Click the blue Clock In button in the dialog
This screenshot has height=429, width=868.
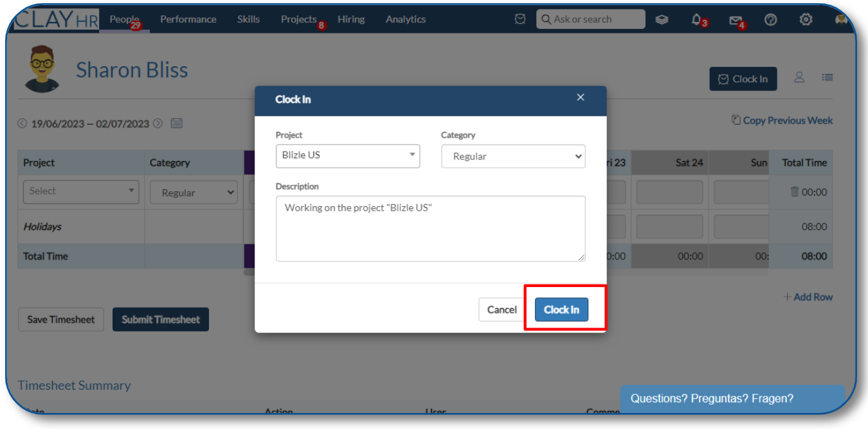(561, 310)
